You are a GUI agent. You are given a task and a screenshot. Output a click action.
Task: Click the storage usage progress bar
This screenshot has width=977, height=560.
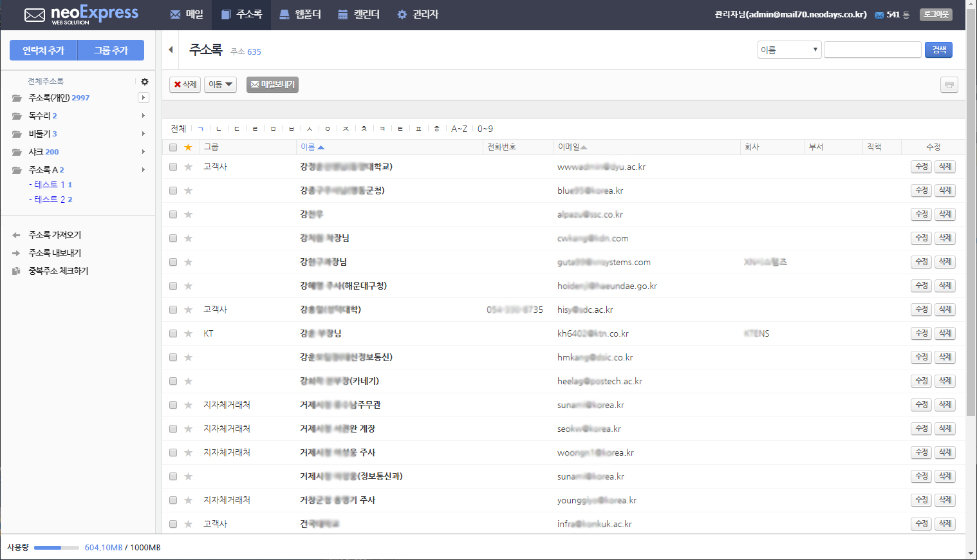coord(57,548)
